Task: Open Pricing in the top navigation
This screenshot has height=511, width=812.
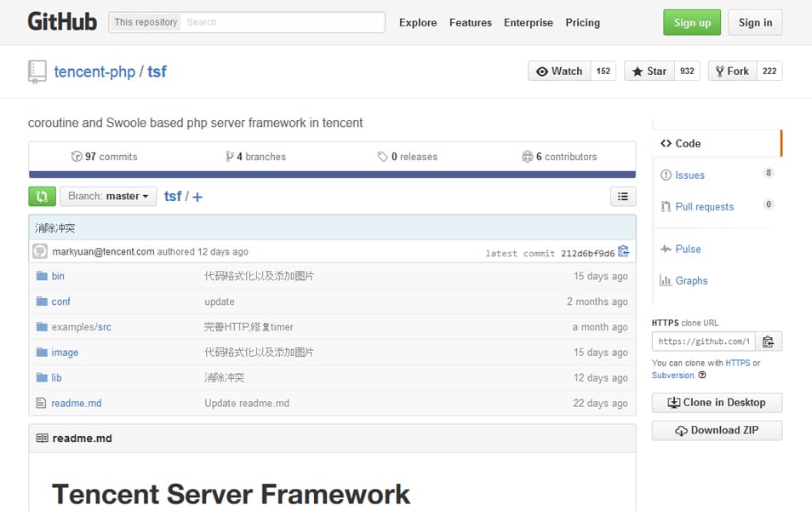Action: [x=582, y=23]
